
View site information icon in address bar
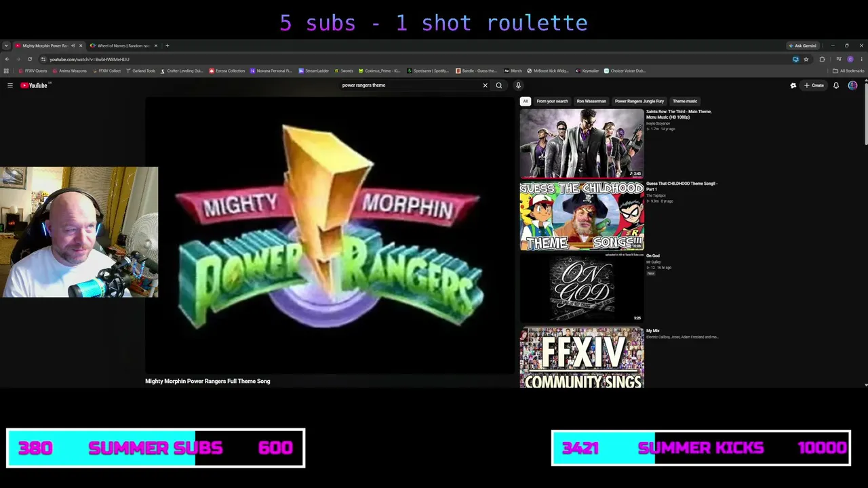(43, 59)
